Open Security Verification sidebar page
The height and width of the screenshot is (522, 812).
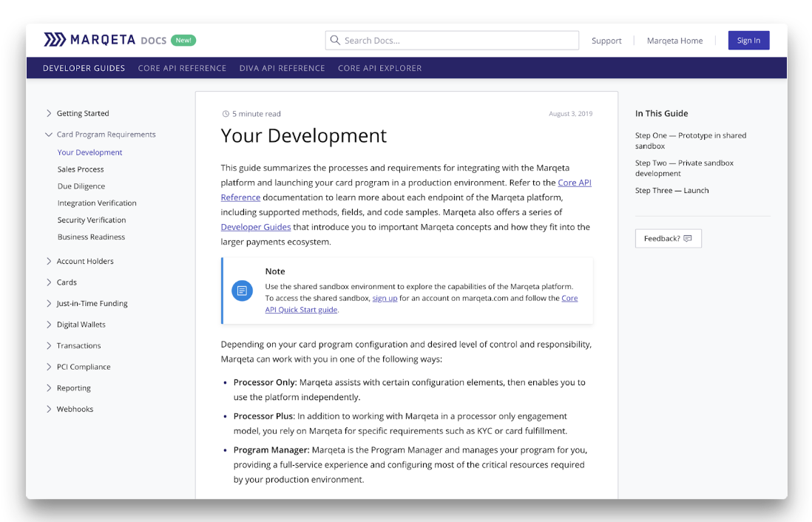click(92, 220)
